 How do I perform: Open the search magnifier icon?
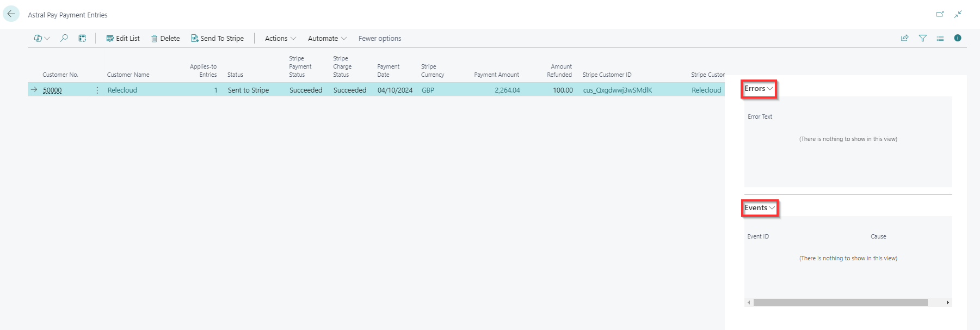coord(64,38)
